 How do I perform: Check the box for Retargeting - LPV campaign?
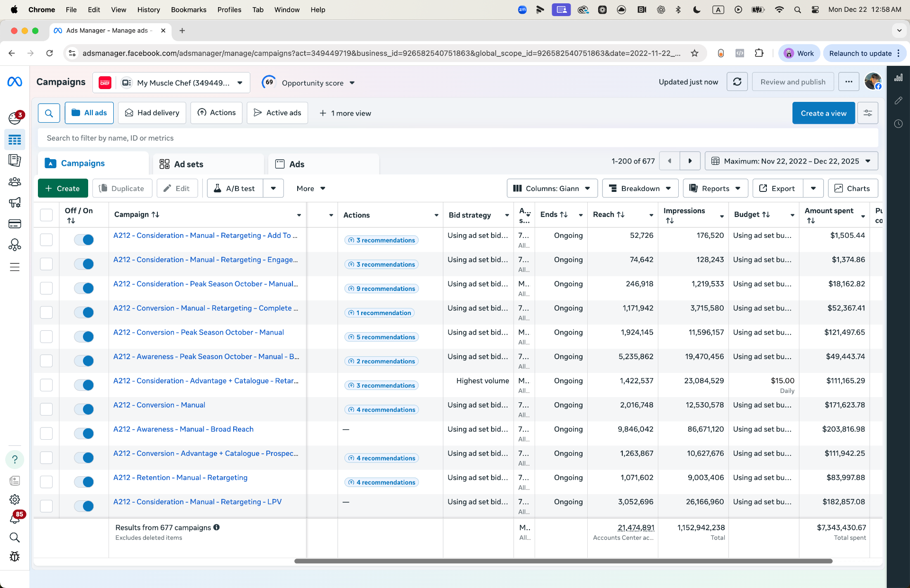(46, 506)
